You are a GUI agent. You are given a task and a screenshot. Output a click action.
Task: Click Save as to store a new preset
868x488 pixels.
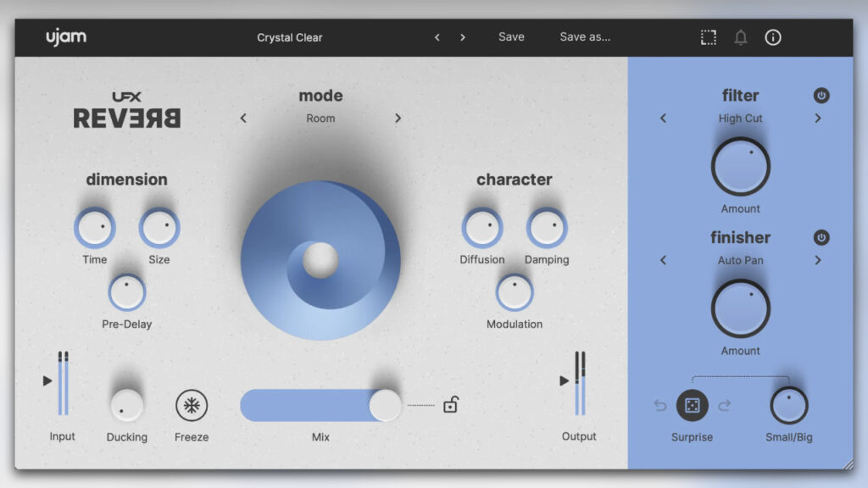[584, 36]
